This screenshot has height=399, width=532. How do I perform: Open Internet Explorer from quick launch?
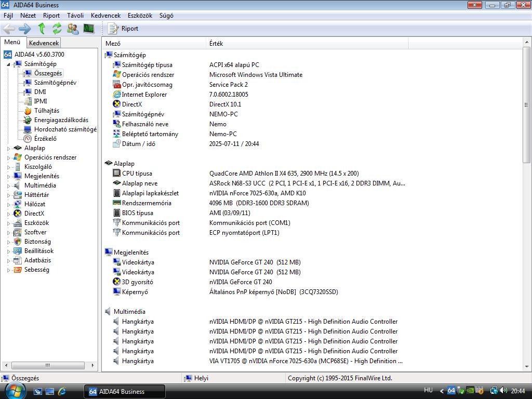coord(62,392)
